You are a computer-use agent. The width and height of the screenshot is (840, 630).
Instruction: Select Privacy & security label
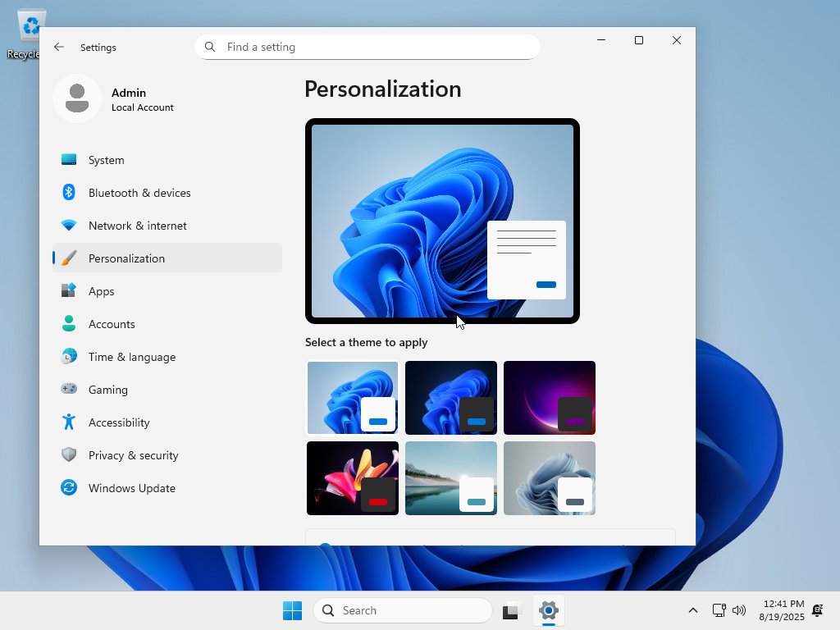tap(134, 454)
